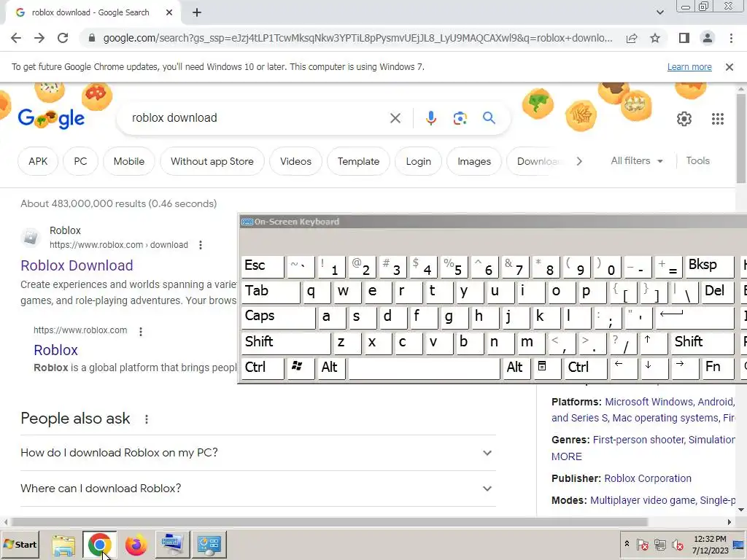Expand the tab search dropdown in Chrome
Image resolution: width=747 pixels, height=560 pixels.
[x=659, y=13]
